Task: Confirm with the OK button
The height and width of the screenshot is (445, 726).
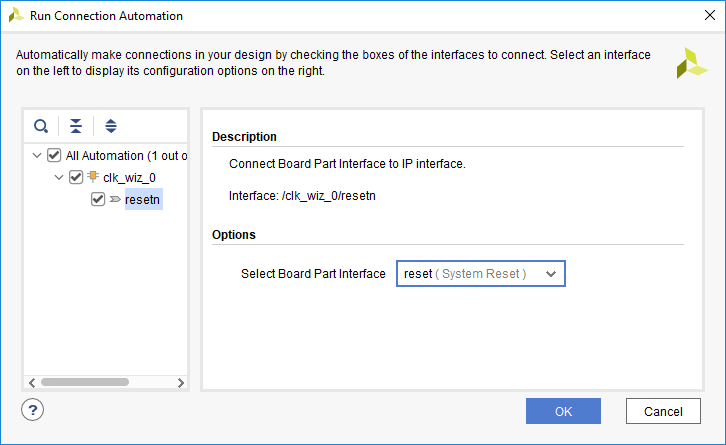Action: pos(563,411)
